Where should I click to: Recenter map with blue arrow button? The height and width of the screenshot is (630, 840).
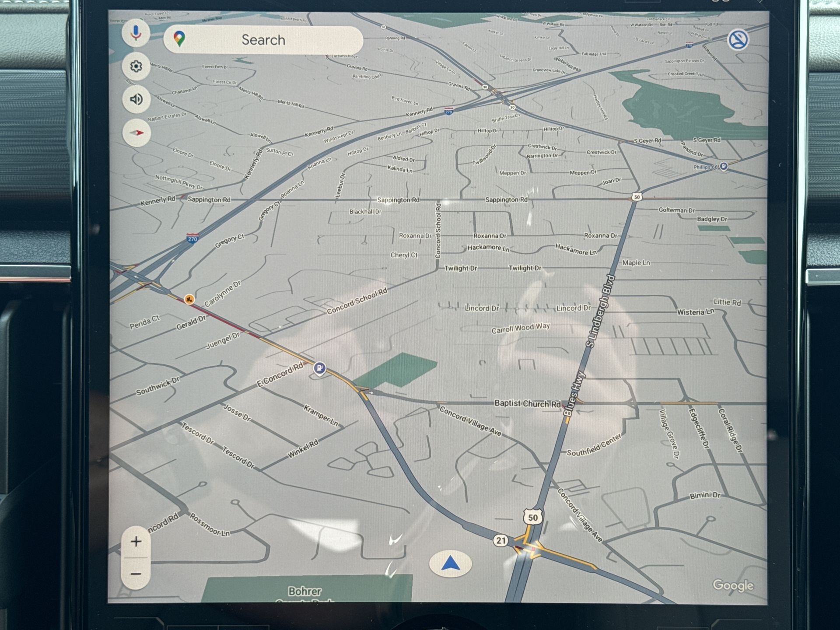point(451,564)
